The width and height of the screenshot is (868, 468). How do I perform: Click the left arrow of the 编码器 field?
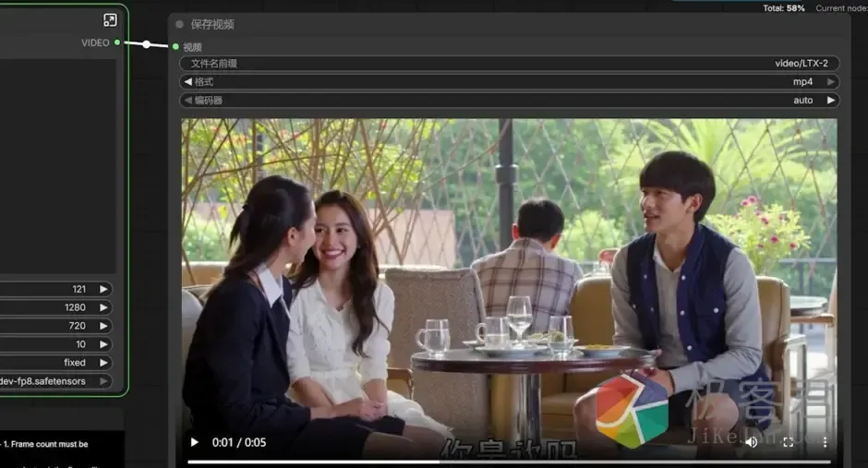click(187, 101)
